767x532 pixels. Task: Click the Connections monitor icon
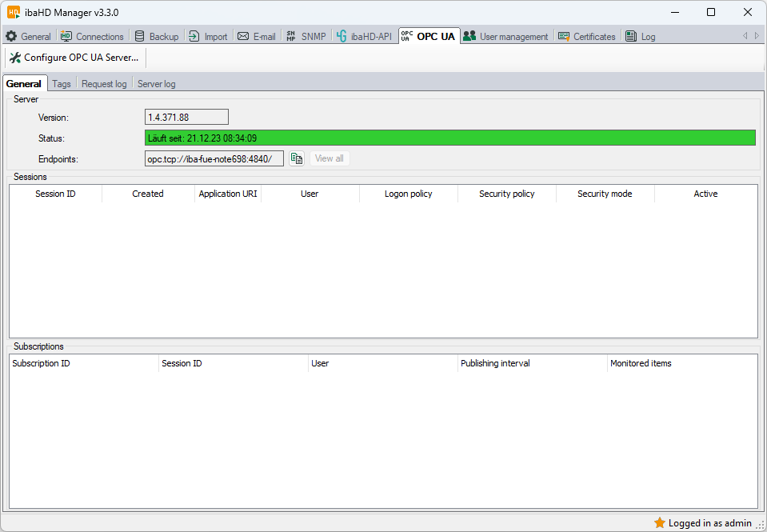click(66, 36)
